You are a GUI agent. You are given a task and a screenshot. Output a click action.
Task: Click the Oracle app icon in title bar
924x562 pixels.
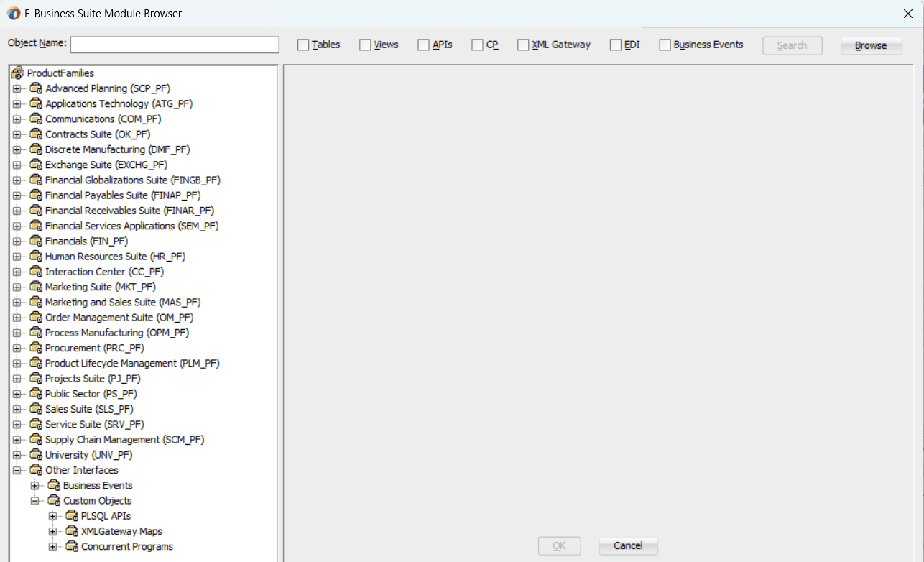[x=13, y=14]
